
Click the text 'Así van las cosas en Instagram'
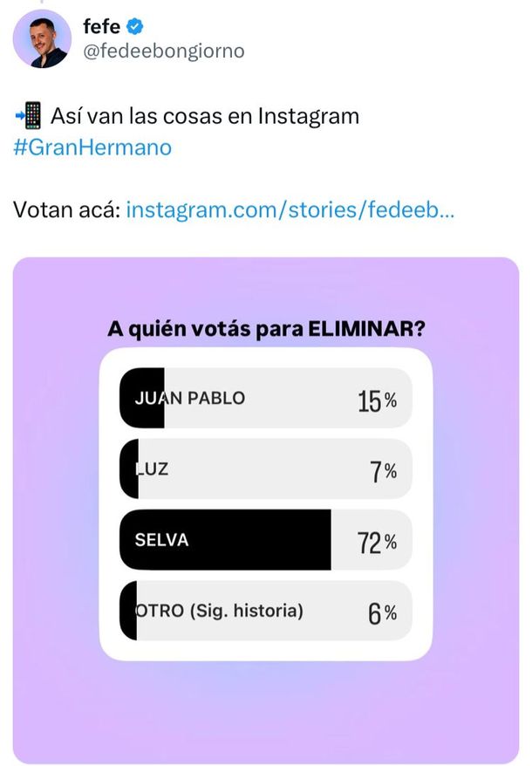pyautogui.click(x=205, y=115)
